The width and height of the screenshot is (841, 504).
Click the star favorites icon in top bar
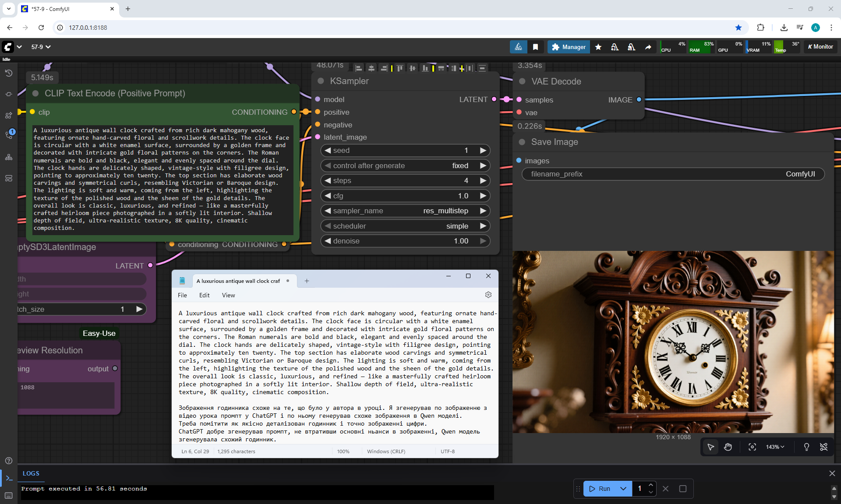pyautogui.click(x=598, y=47)
